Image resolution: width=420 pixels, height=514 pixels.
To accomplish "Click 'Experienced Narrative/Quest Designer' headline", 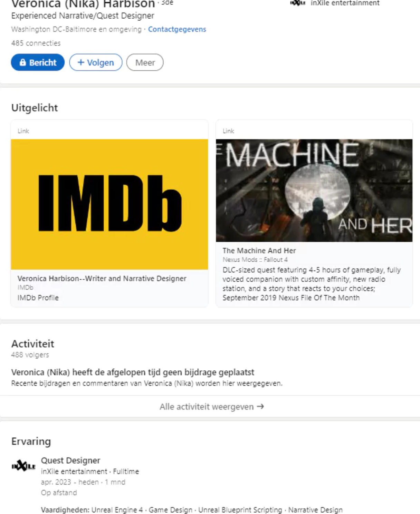I will click(x=83, y=16).
